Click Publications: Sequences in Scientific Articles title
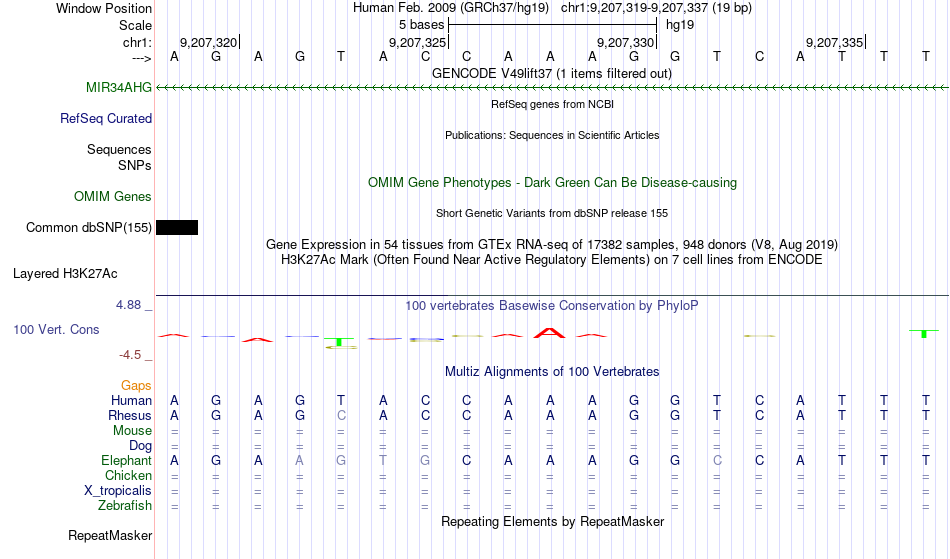 (552, 135)
